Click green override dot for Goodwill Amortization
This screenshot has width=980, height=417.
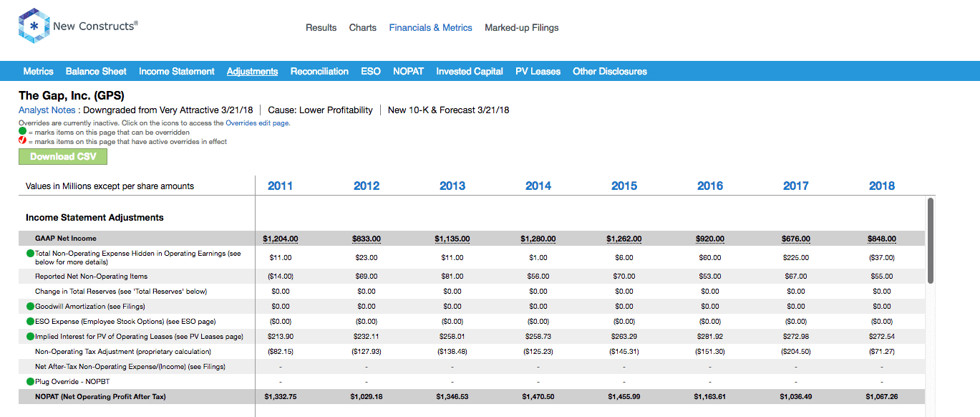30,306
